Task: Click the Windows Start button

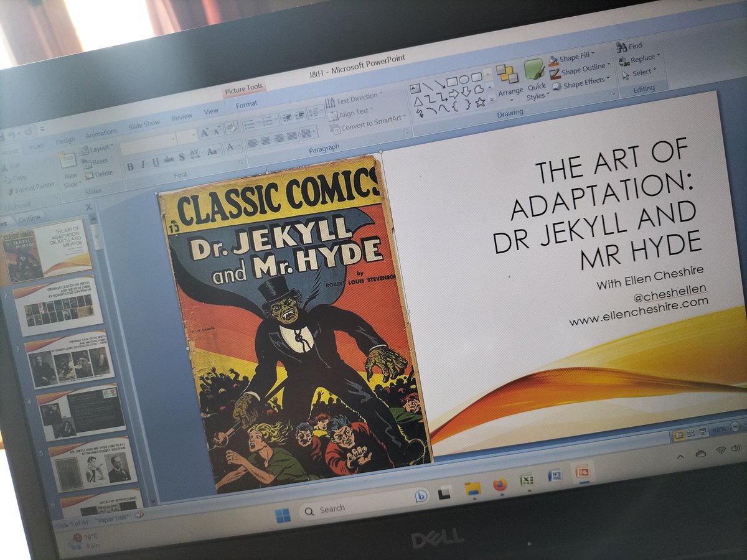Action: pyautogui.click(x=283, y=516)
